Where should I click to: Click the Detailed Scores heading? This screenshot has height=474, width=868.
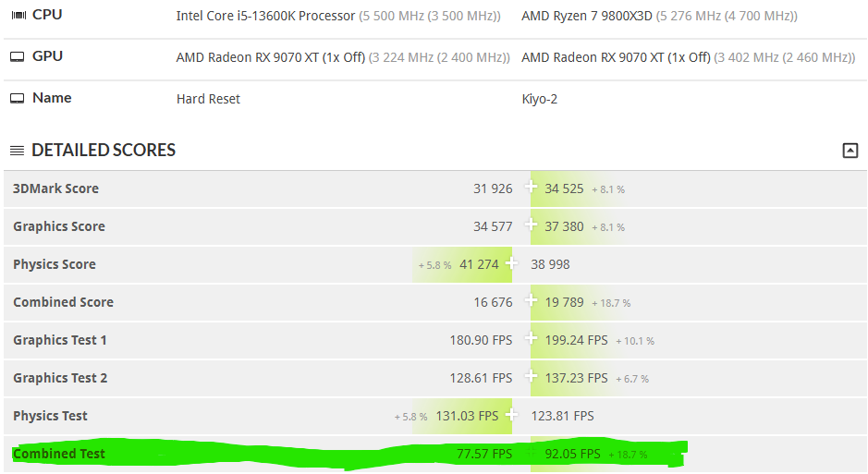pos(104,151)
